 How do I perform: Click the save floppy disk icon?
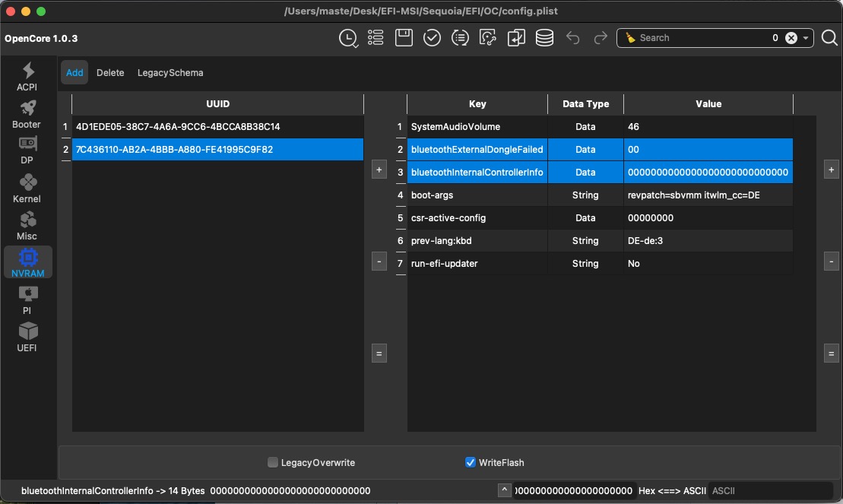404,38
